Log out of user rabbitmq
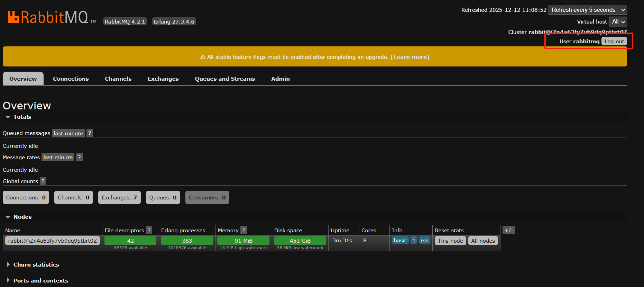The height and width of the screenshot is (287, 644). coord(614,41)
